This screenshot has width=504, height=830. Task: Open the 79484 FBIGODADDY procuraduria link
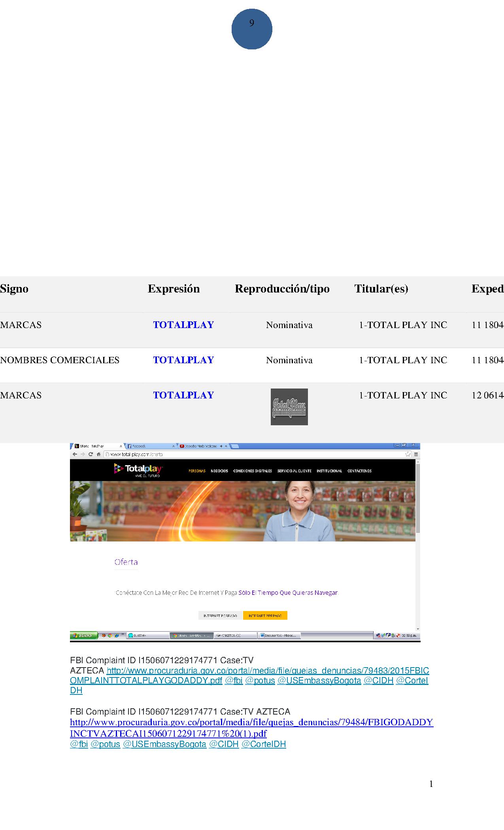pos(252,728)
